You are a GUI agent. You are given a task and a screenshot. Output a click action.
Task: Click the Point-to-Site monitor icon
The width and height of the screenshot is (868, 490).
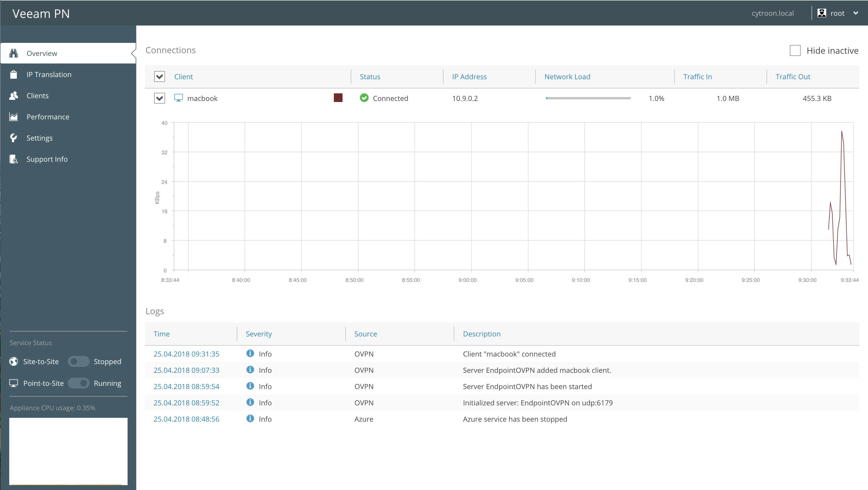click(x=14, y=383)
